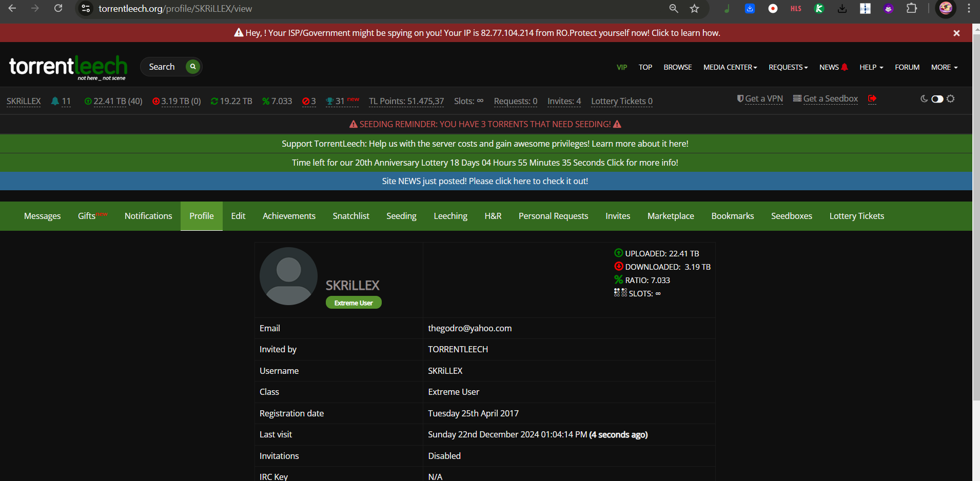Click the SKRiLLEX profile avatar image
Screen dimensions: 980x481
pos(288,276)
